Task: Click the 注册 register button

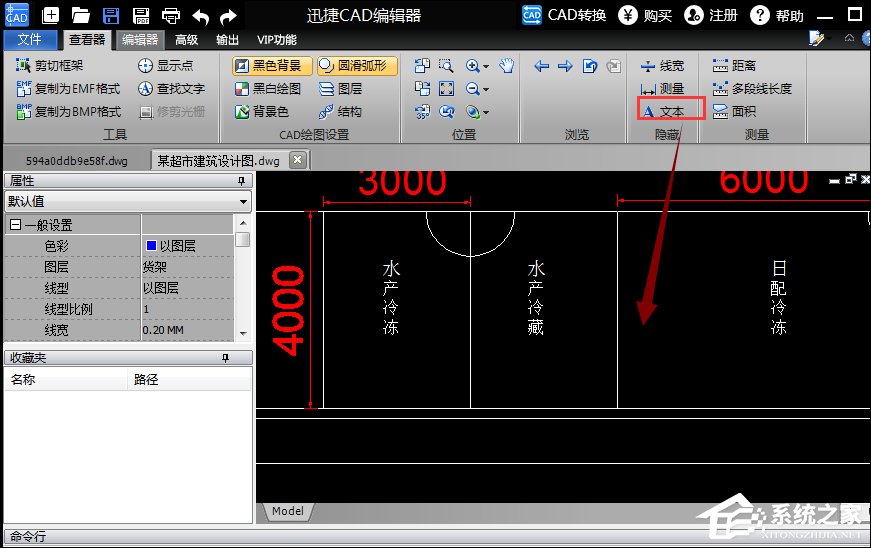Action: [711, 15]
